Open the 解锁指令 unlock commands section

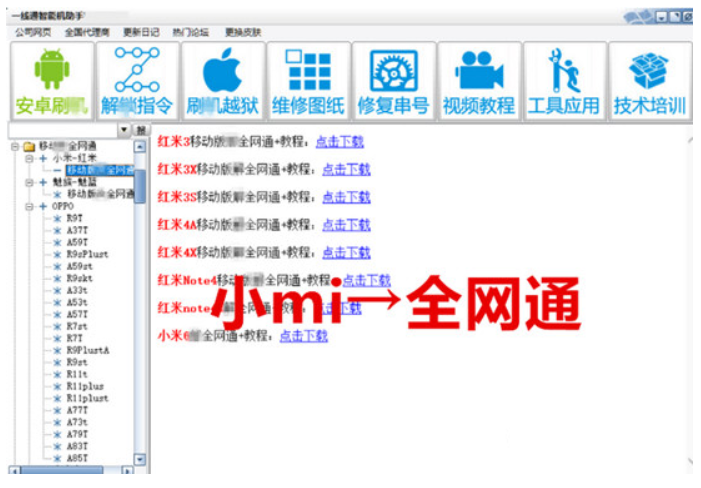click(x=138, y=81)
